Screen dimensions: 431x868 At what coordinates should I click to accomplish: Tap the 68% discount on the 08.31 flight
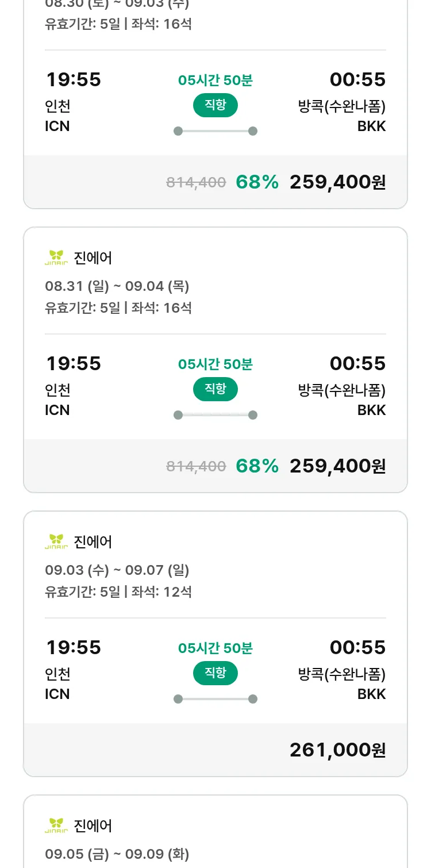(x=257, y=466)
